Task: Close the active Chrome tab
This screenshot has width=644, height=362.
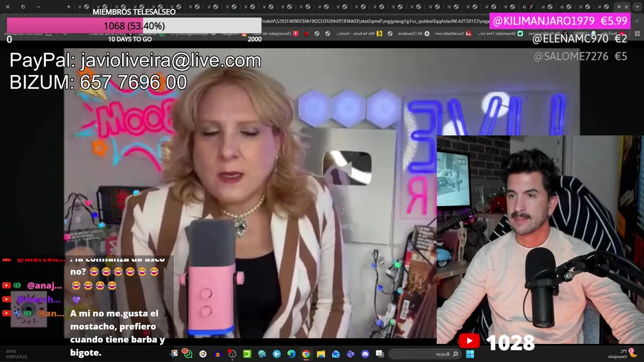Action: [x=619, y=7]
